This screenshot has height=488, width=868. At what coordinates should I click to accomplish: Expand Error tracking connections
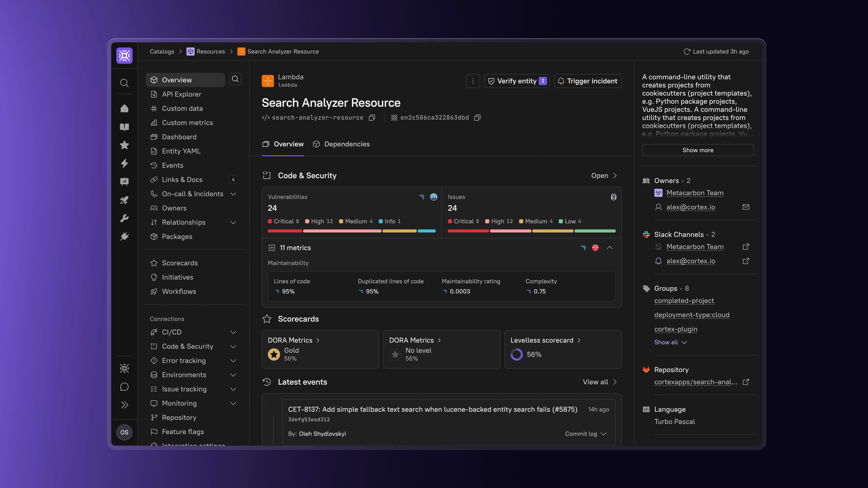click(x=233, y=361)
